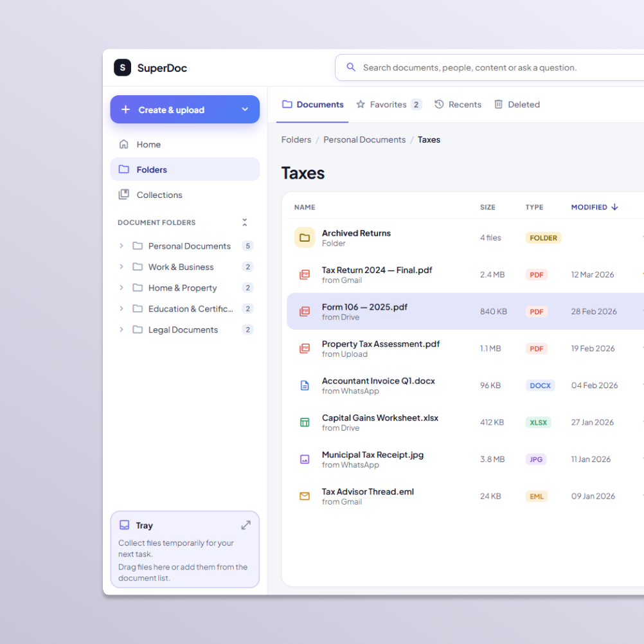Click the XLSX type badge

tap(539, 423)
